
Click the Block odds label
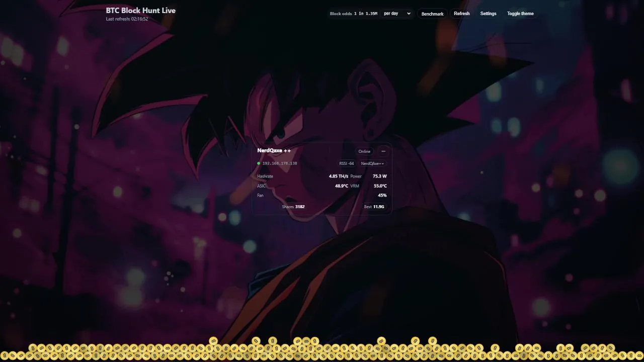click(341, 14)
